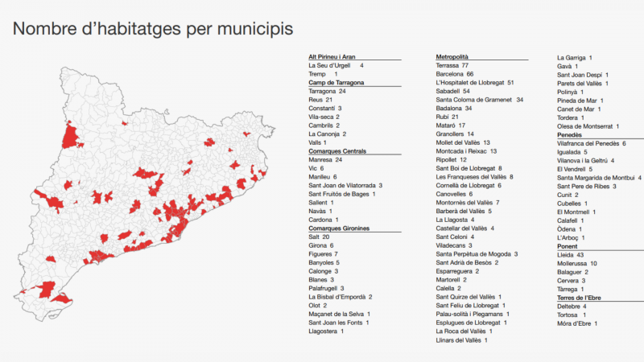Click 'L'Hospitalet de Llobregat 51'

[x=475, y=83]
